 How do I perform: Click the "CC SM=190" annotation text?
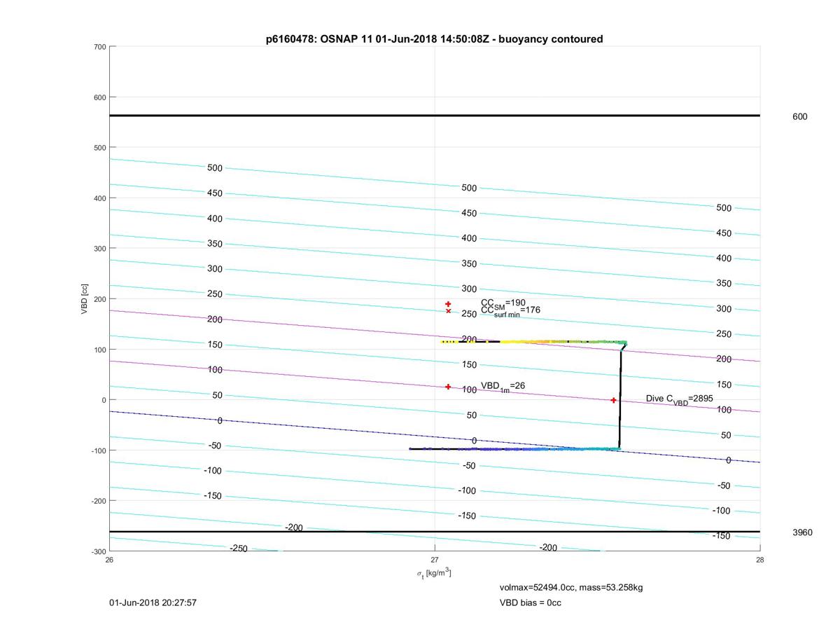503,303
